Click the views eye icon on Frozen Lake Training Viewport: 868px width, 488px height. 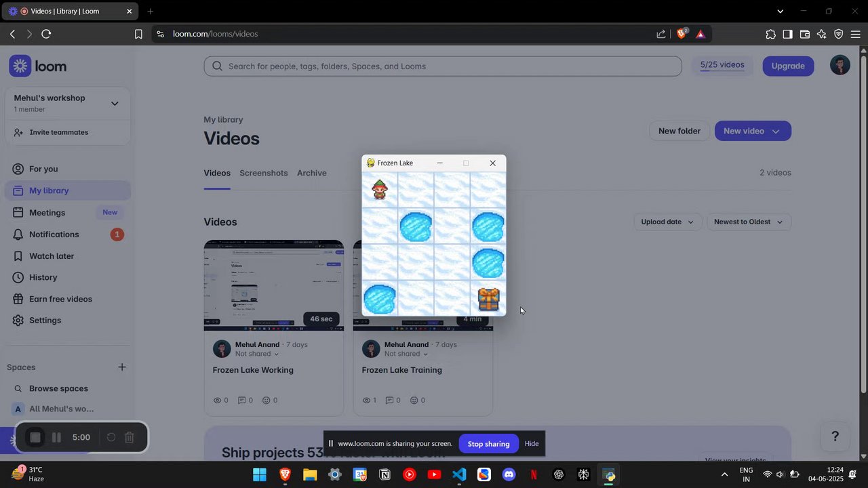point(367,401)
